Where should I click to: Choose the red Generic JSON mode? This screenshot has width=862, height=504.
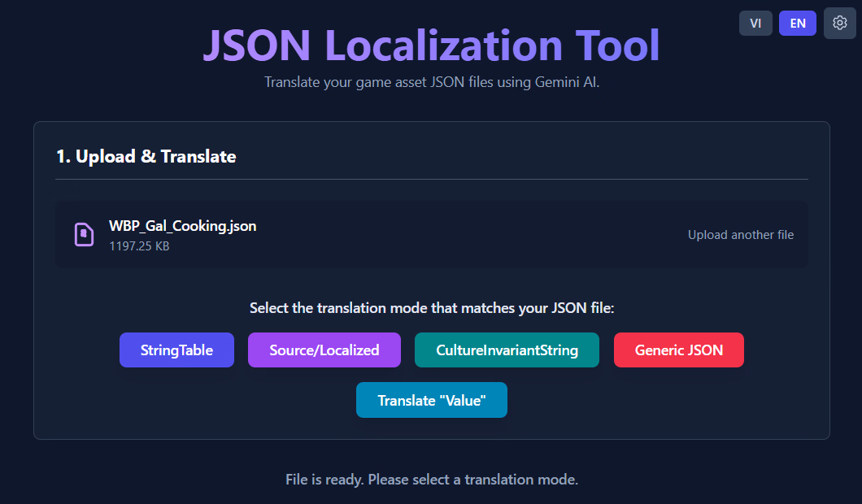point(678,350)
